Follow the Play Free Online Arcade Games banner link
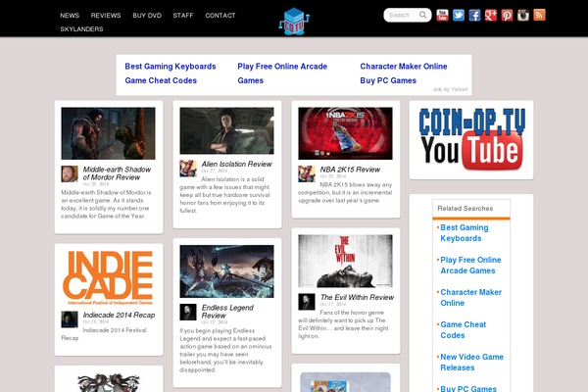588x392 pixels. point(282,73)
